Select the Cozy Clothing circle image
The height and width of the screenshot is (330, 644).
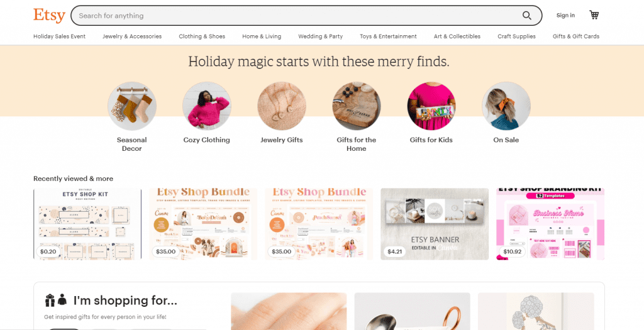pyautogui.click(x=206, y=106)
